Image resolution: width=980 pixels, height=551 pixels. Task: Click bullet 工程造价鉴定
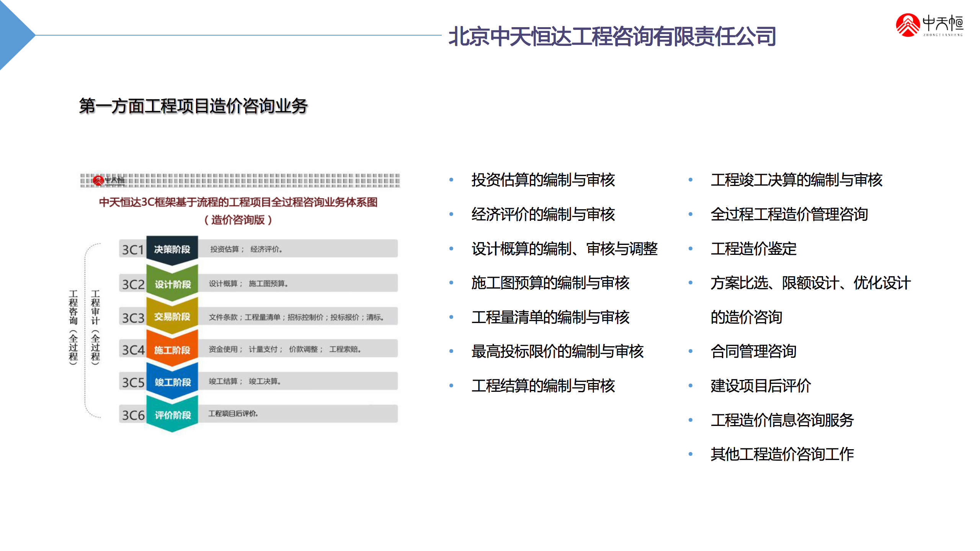pyautogui.click(x=753, y=249)
